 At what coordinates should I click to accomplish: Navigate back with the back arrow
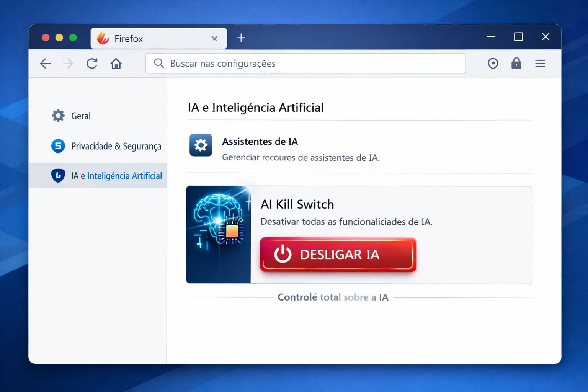pyautogui.click(x=45, y=64)
